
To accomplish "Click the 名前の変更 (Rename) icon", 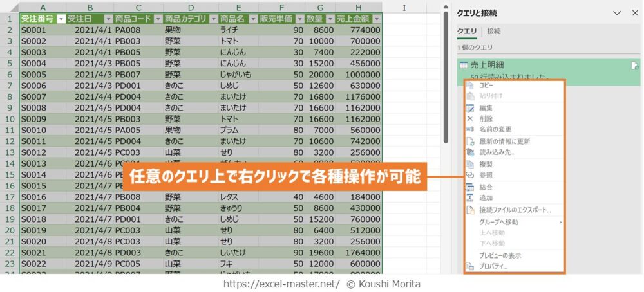I will [x=470, y=130].
